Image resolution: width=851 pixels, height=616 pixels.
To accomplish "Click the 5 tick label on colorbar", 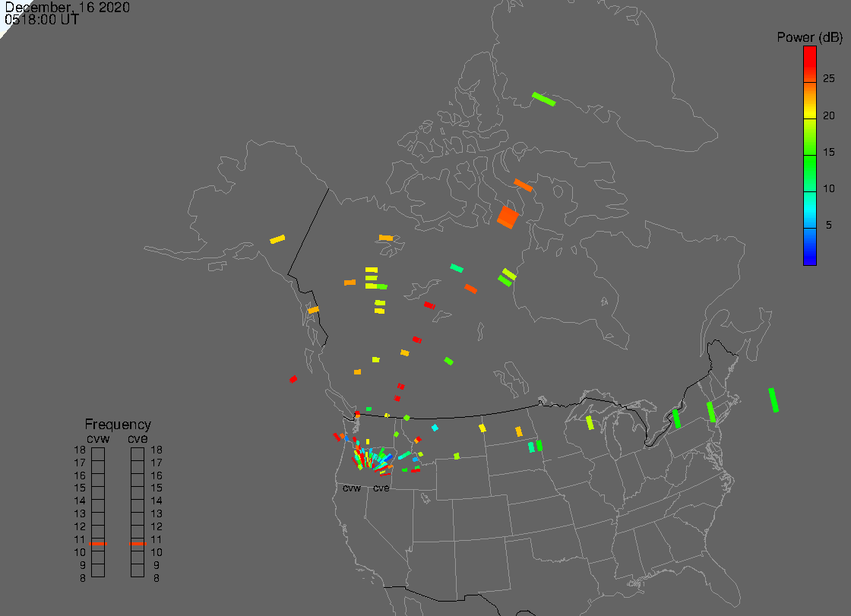I will [829, 225].
